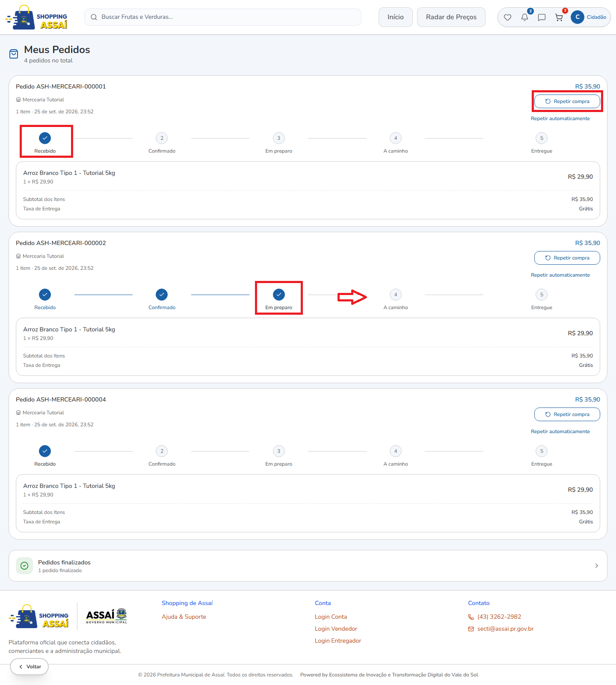
Task: Click order number Pedido ASH-MERCEARI-000002
Action: click(x=61, y=243)
